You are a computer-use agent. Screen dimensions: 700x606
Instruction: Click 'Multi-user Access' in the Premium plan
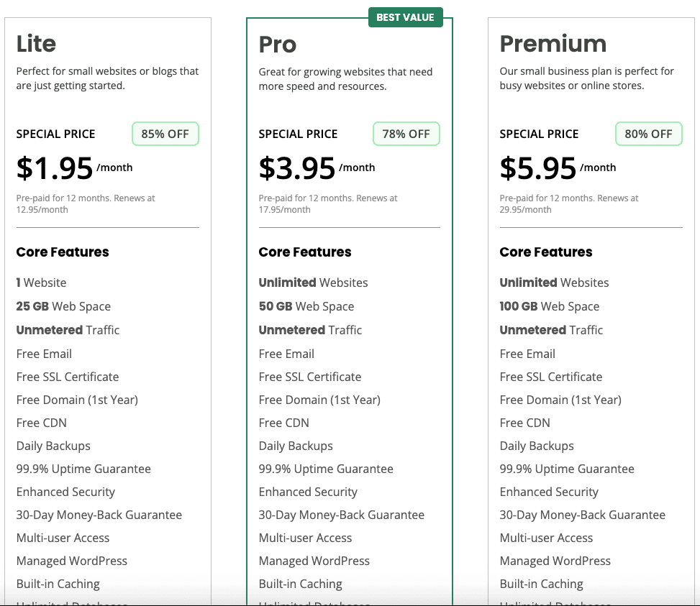tap(547, 538)
